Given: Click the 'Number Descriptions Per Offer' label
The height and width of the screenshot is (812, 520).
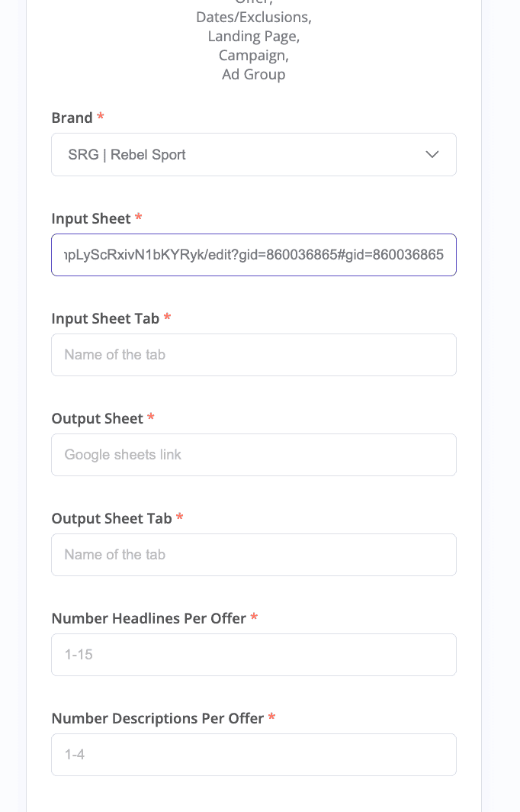Looking at the screenshot, I should 157,718.
